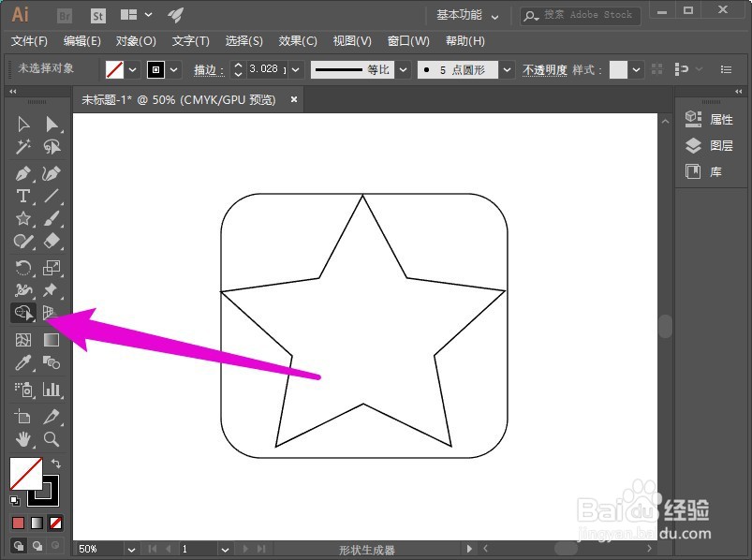Set paint mode to Gradient
The height and width of the screenshot is (560, 752).
pos(37,523)
